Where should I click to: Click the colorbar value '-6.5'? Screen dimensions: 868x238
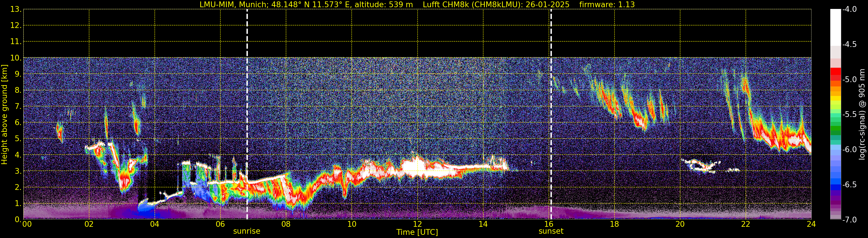coord(849,185)
